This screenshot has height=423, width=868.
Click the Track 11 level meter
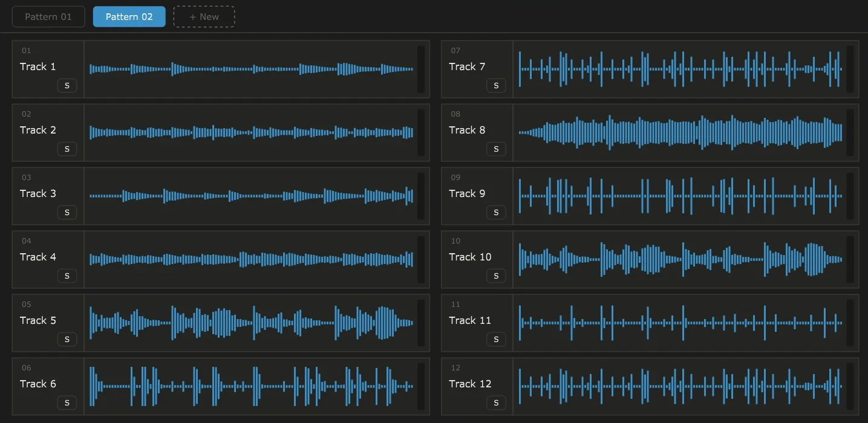850,323
